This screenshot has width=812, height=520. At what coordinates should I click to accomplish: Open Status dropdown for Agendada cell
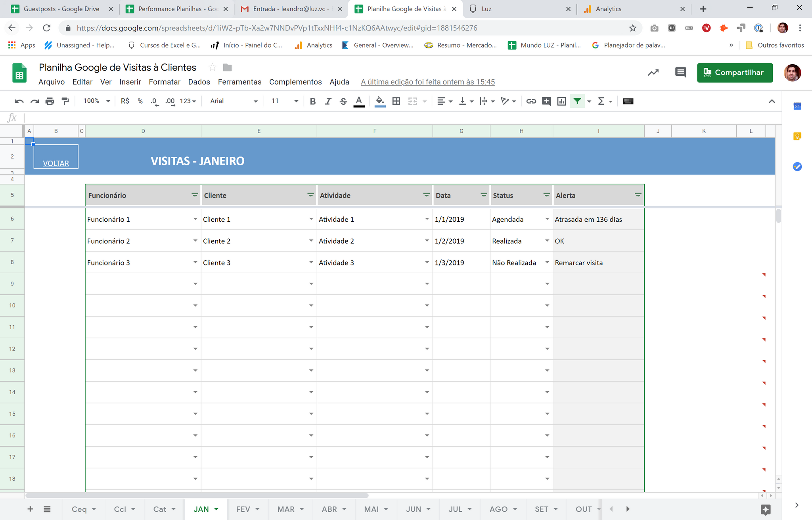click(547, 219)
